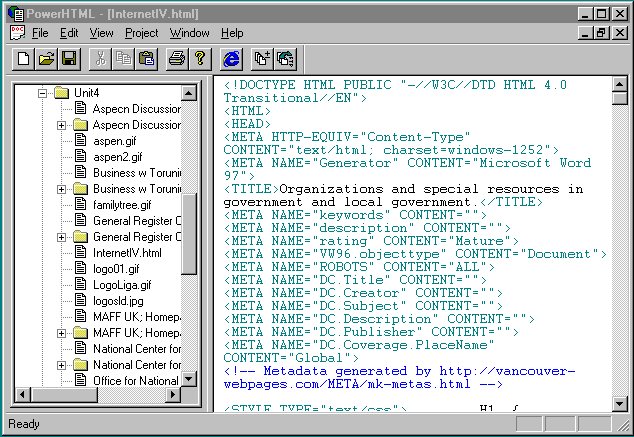
Task: Click the tree panel scroll down arrow
Action: point(189,379)
